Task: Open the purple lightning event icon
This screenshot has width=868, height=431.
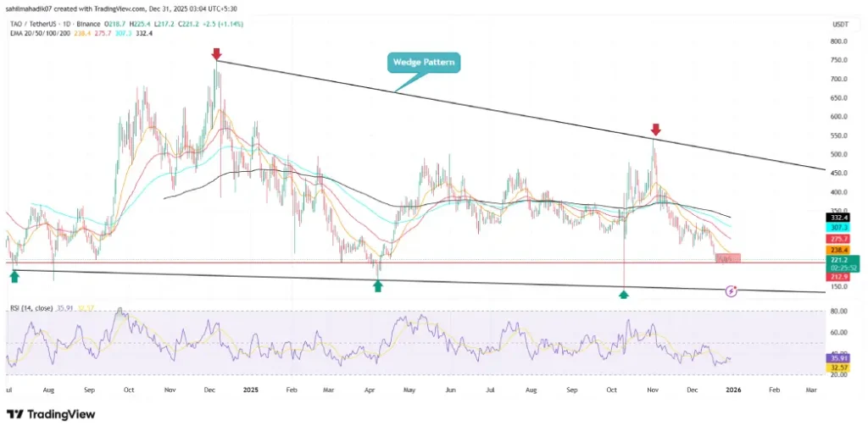Action: coord(732,290)
